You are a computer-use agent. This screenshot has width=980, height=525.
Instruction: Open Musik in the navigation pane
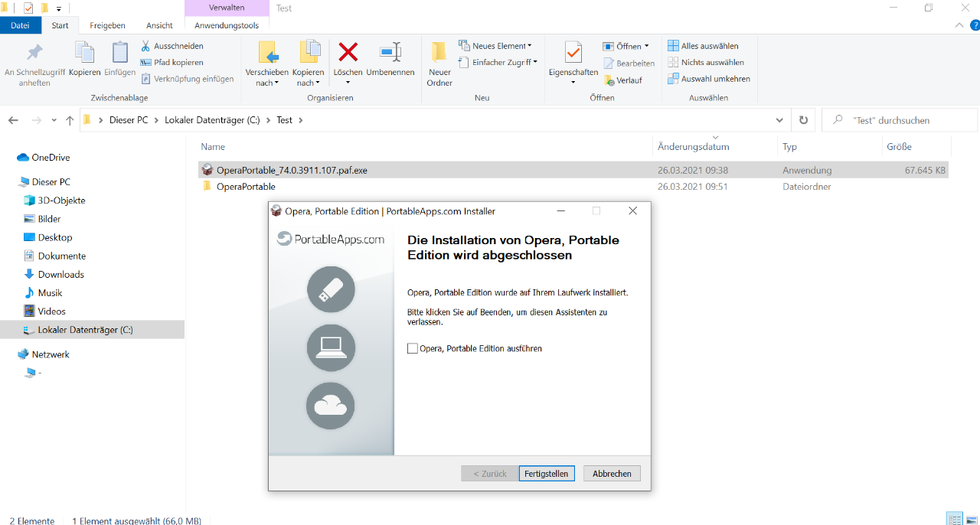click(x=50, y=292)
